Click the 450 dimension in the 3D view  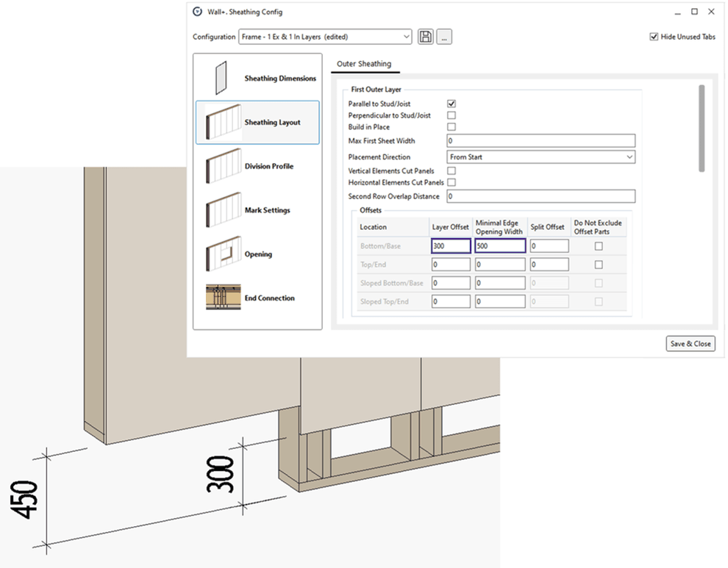point(24,500)
